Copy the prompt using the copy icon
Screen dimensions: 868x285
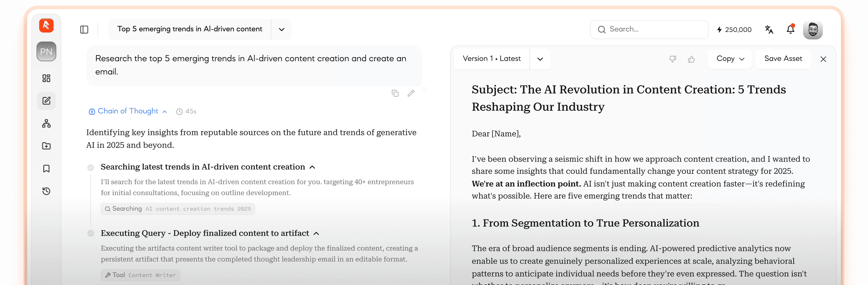tap(395, 93)
